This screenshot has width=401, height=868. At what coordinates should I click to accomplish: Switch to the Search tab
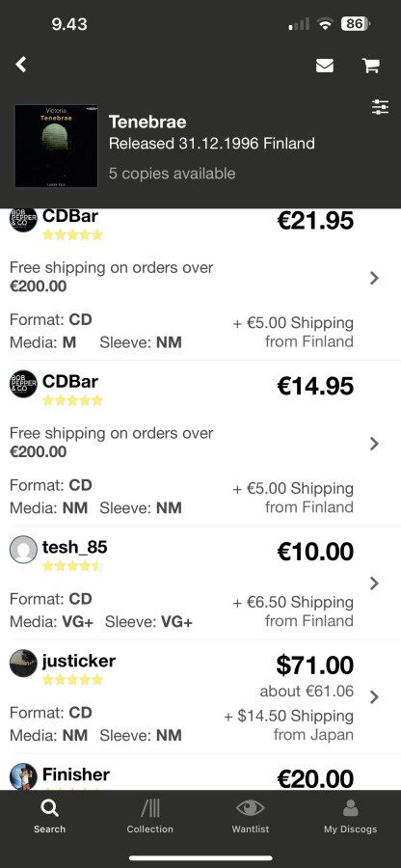[x=49, y=816]
